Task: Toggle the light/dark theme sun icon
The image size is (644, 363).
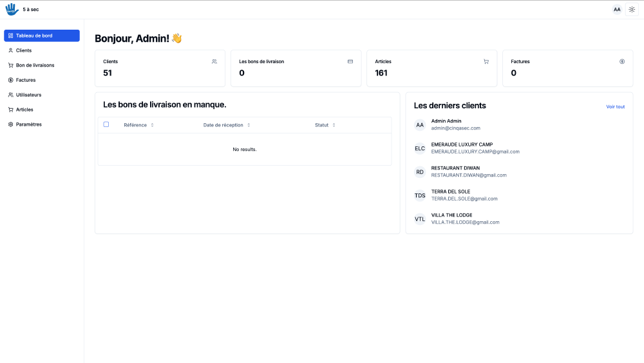Action: click(x=632, y=10)
